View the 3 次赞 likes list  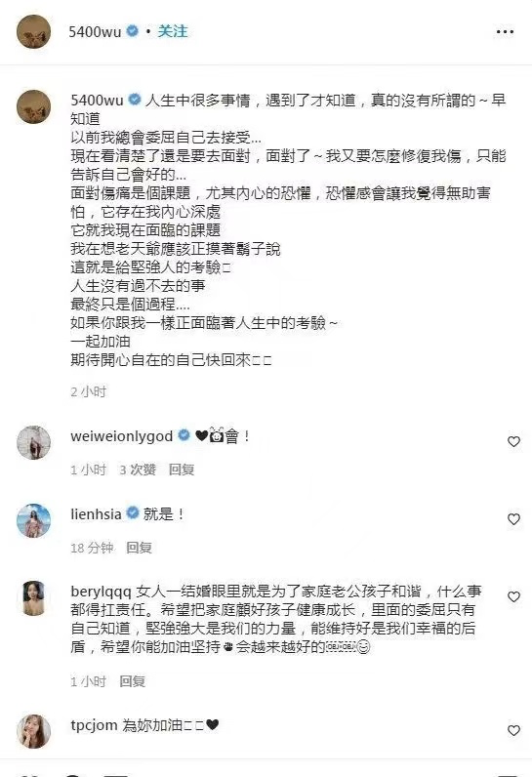pyautogui.click(x=138, y=470)
